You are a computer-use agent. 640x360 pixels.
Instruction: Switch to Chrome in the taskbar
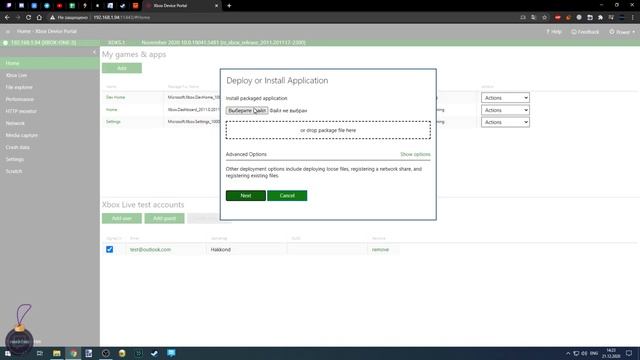point(73,353)
